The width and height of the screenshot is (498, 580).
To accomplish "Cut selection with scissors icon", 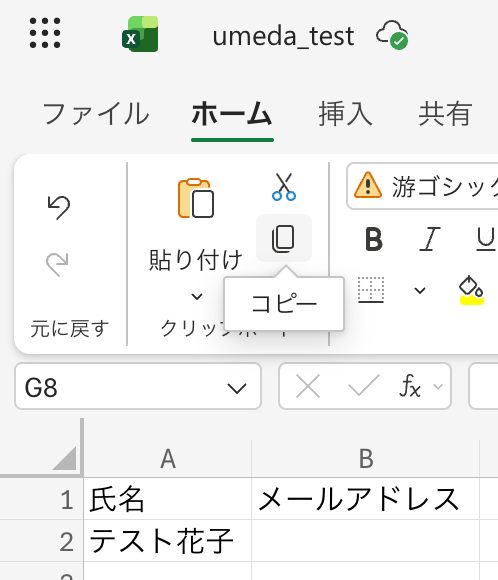I will tap(284, 187).
